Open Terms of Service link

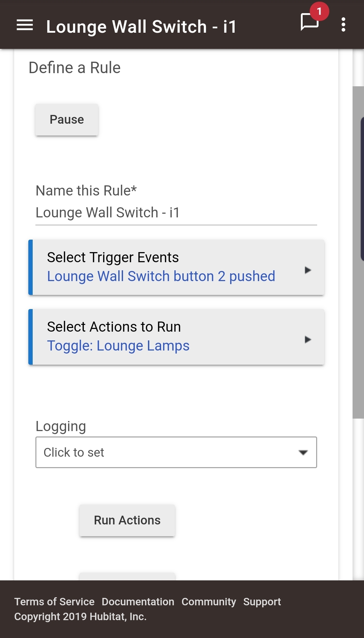(x=54, y=602)
